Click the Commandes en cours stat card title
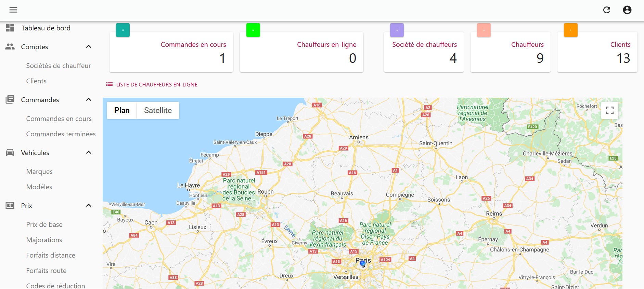The height and width of the screenshot is (289, 644). click(193, 44)
